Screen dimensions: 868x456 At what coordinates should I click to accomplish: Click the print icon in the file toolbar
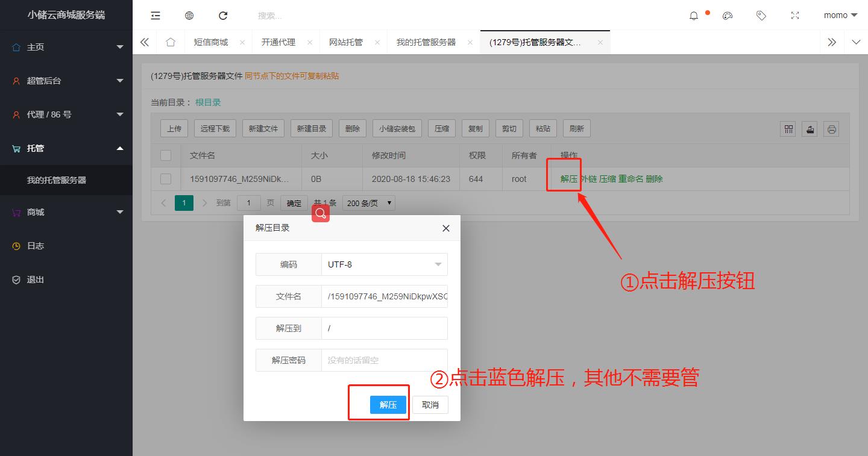click(x=831, y=129)
